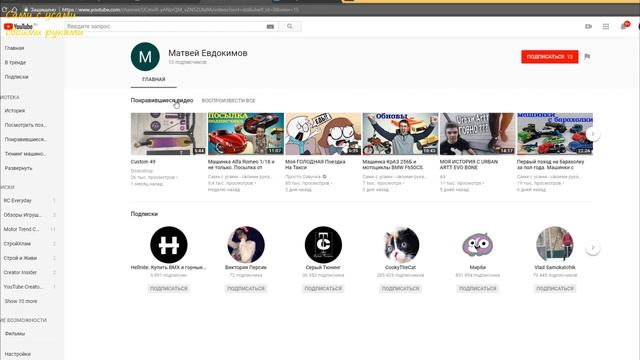Open the on-screen keyboard icon in search

270,27
